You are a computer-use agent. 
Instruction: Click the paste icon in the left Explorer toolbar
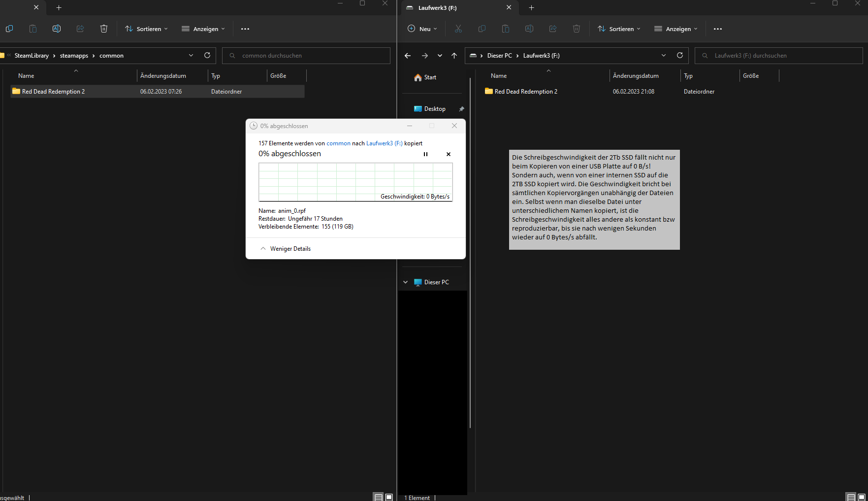click(x=33, y=29)
